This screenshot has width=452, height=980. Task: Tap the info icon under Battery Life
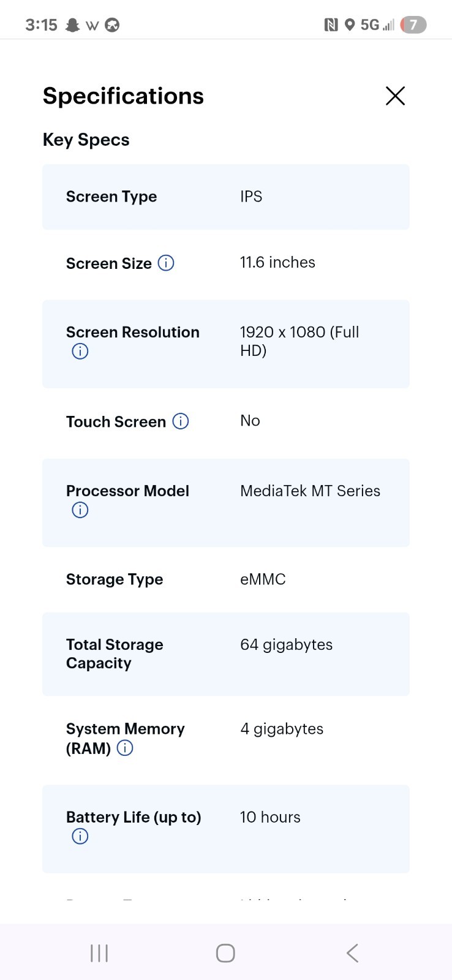pos(80,836)
